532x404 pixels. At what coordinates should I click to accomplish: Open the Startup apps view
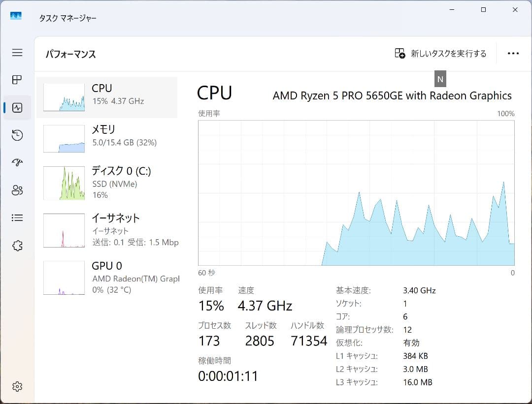[17, 162]
